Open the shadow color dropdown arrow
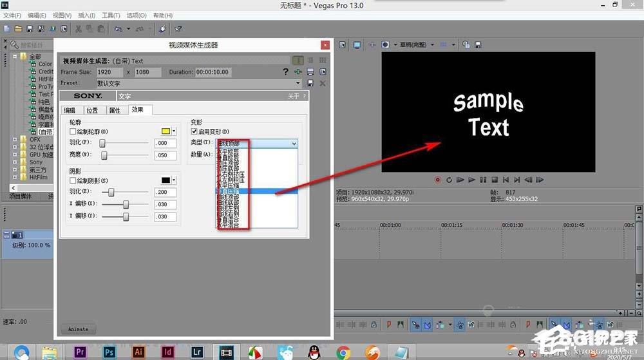The width and height of the screenshot is (644, 360). pyautogui.click(x=174, y=180)
